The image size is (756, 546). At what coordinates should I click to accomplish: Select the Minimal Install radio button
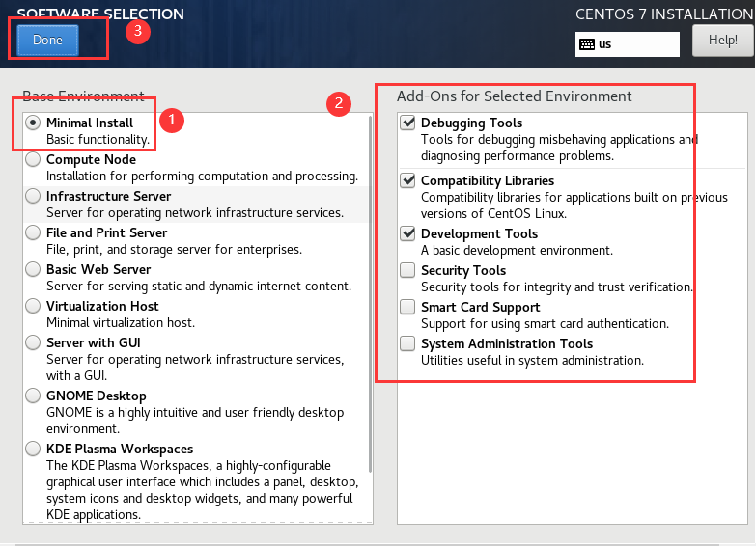tap(33, 123)
